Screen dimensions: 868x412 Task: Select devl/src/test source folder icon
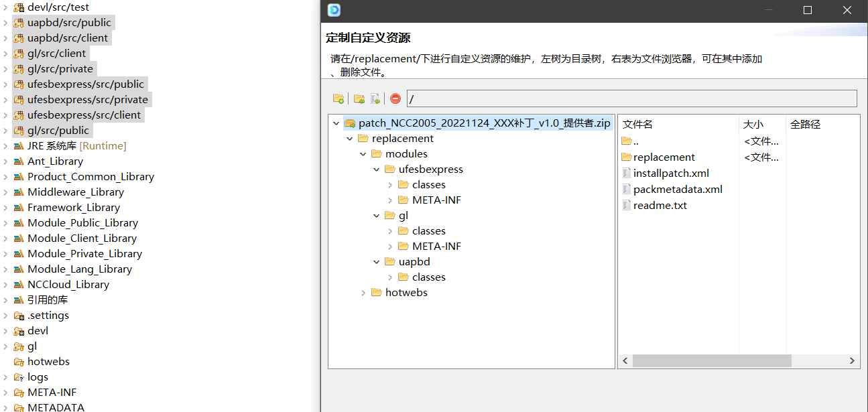point(19,7)
